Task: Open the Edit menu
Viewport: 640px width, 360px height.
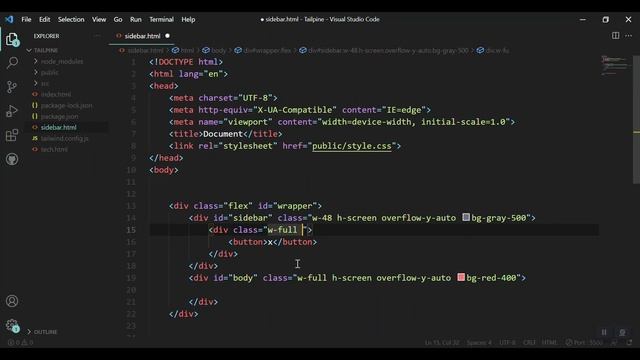Action: tap(44, 19)
